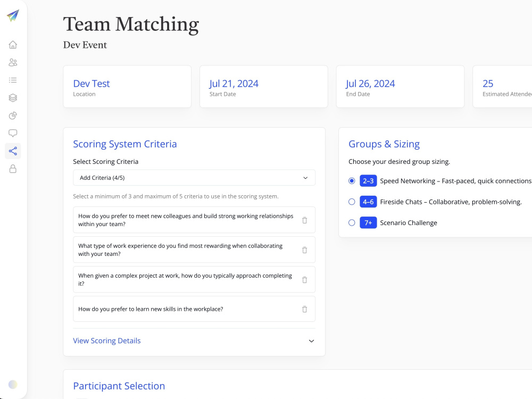This screenshot has width=532, height=399.
Task: Open the People icon in sidebar
Action: point(13,62)
